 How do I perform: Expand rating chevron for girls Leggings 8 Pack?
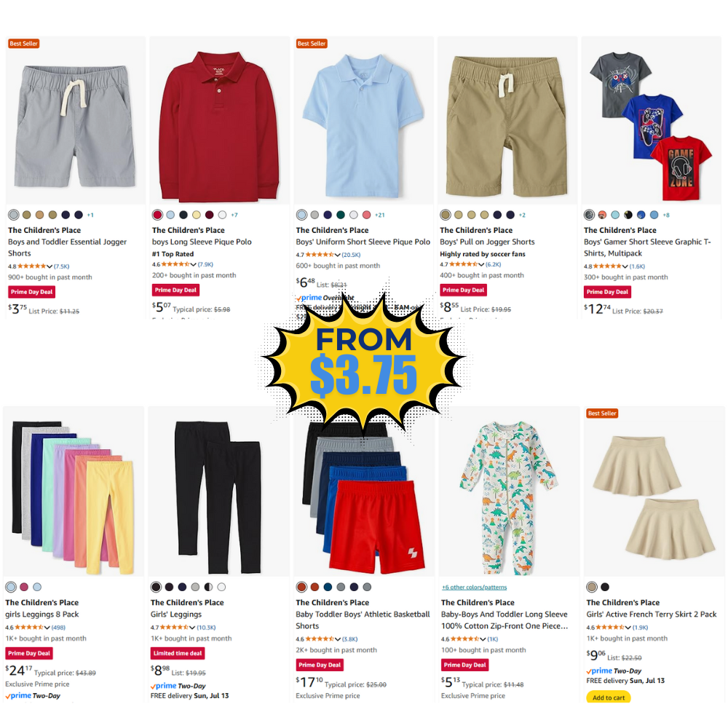[47, 628]
